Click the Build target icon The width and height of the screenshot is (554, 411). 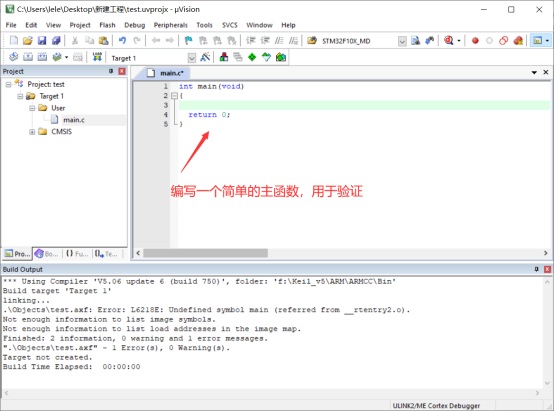[28, 57]
